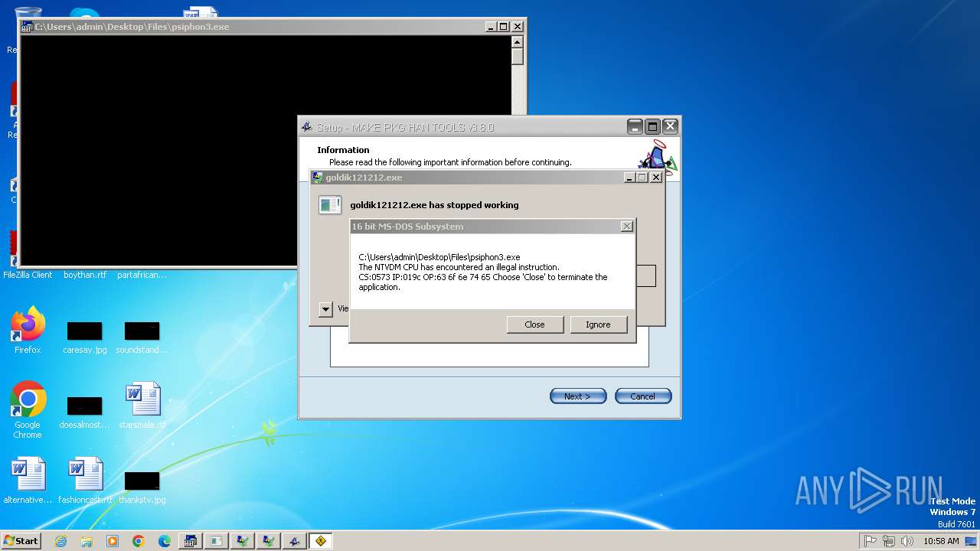Screen dimensions: 980x551
Task: Select the FileZilla Client desktop label
Action: tap(28, 275)
